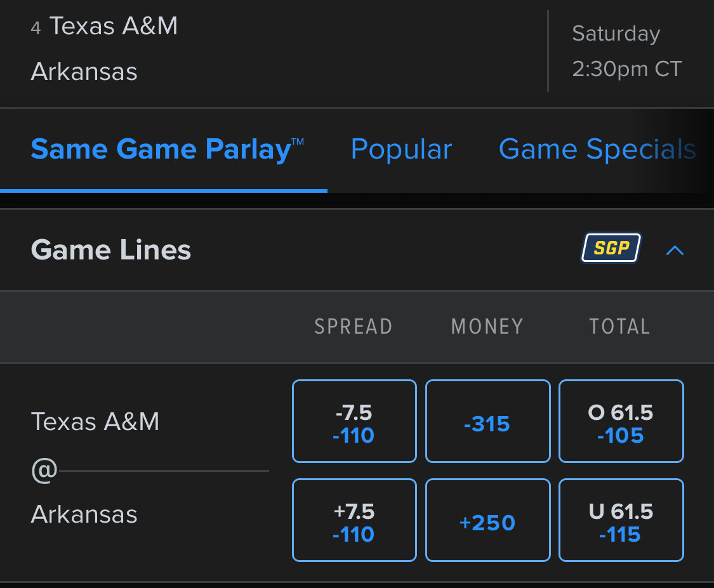Pick Texas A&M -315 moneyline

click(487, 422)
